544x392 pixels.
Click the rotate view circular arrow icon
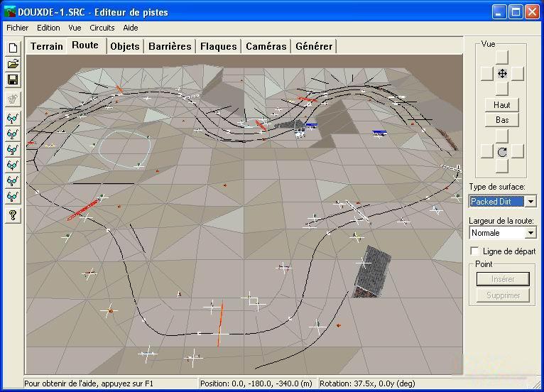point(502,152)
